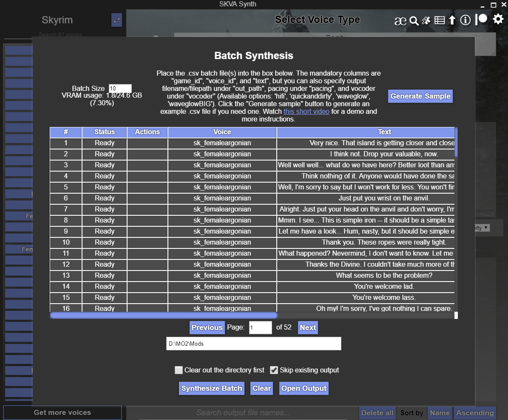Image resolution: width=508 pixels, height=420 pixels.
Task: Click the 'Actions' column header
Action: 148,132
